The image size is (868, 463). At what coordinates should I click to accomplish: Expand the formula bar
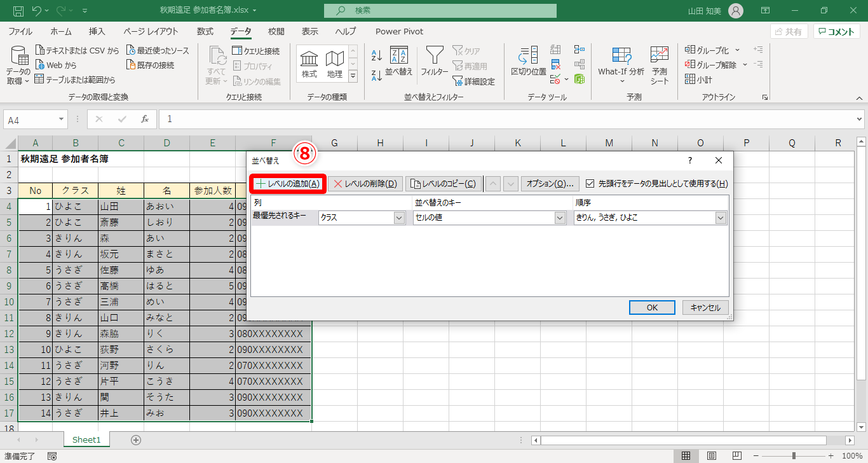tap(860, 119)
